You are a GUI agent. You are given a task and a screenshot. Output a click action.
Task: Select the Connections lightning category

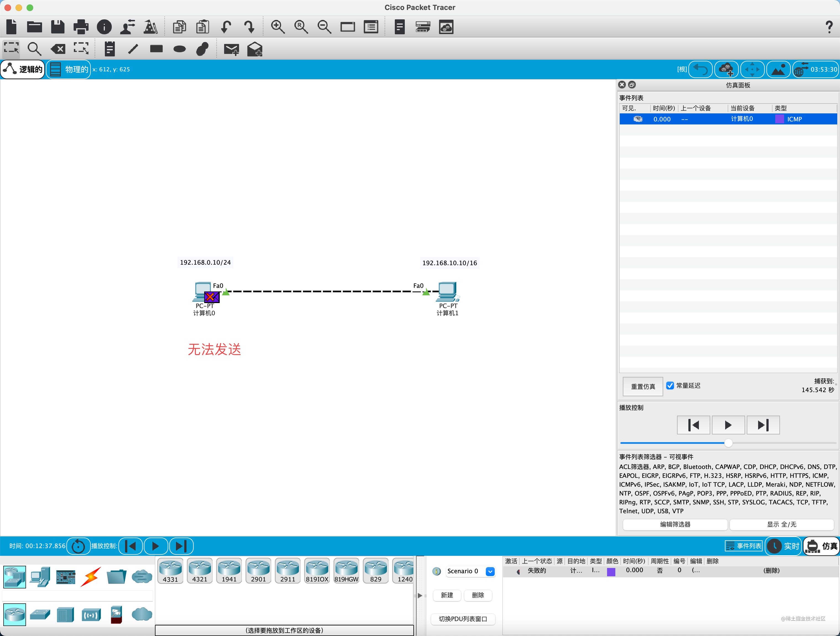91,577
